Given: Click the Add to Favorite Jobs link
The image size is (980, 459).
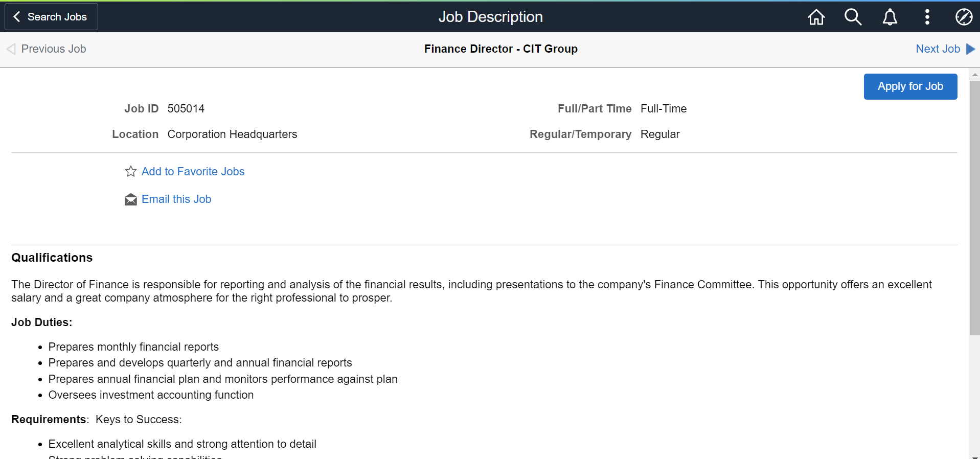Looking at the screenshot, I should click(x=193, y=172).
